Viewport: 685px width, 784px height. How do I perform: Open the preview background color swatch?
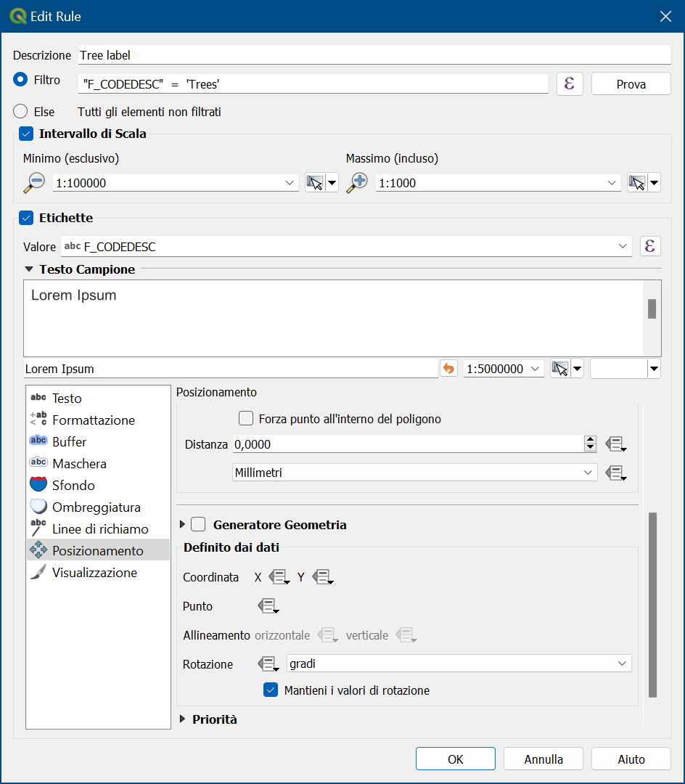click(619, 369)
